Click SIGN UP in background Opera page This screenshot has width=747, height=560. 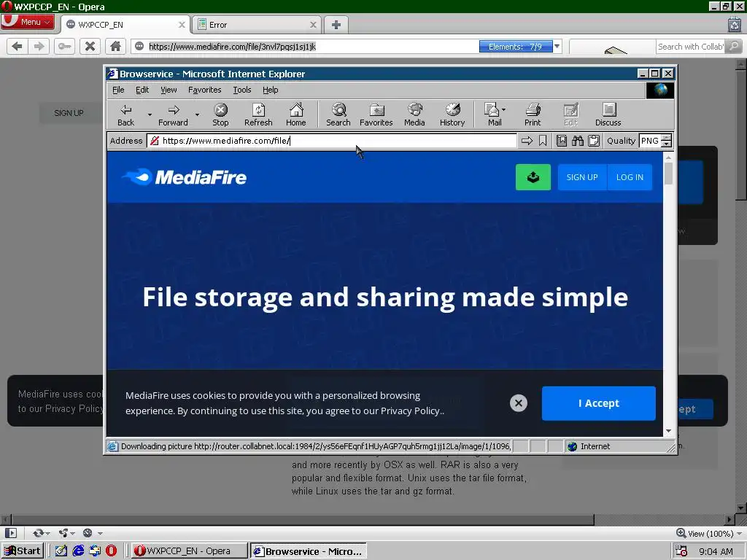[69, 113]
